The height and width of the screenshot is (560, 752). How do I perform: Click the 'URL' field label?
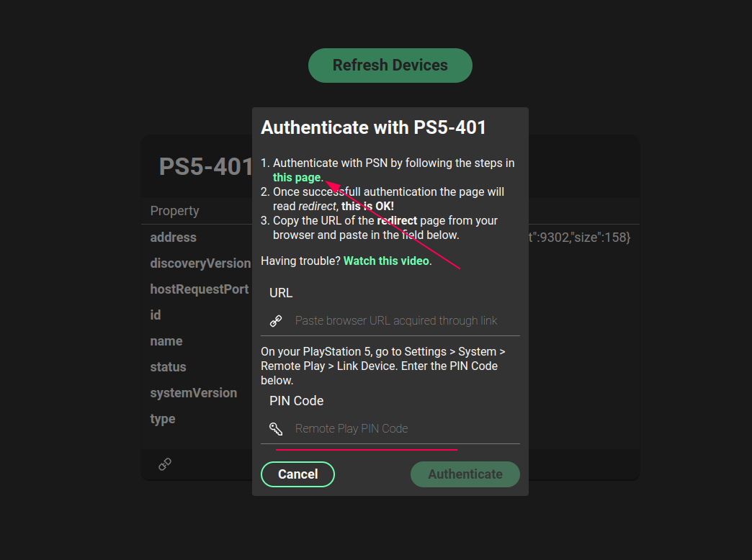point(281,293)
